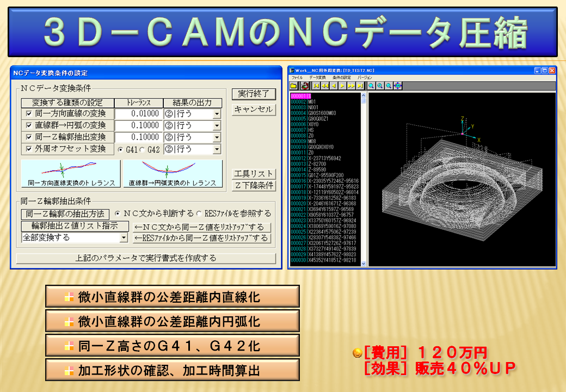
Task: Open the バージョン menu
Action: [365, 78]
